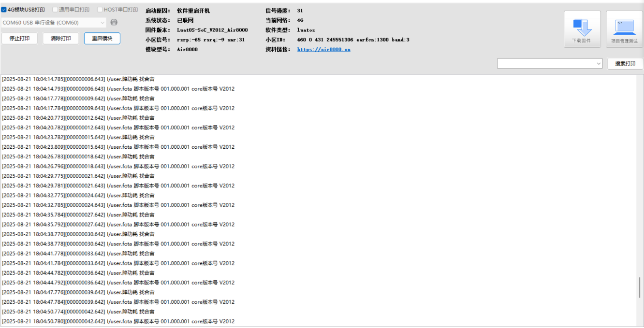This screenshot has height=328, width=644.
Task: Open the COM60 USB 串行设备 port dropdown
Action: point(53,23)
